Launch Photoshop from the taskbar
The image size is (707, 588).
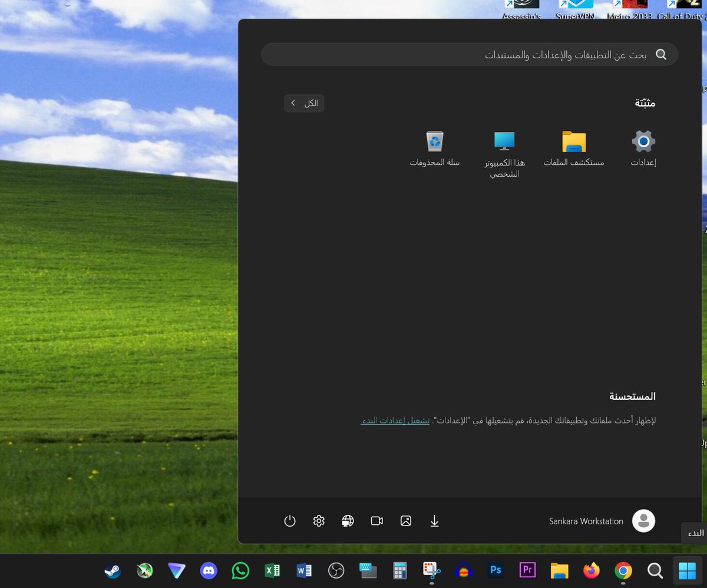coord(495,570)
